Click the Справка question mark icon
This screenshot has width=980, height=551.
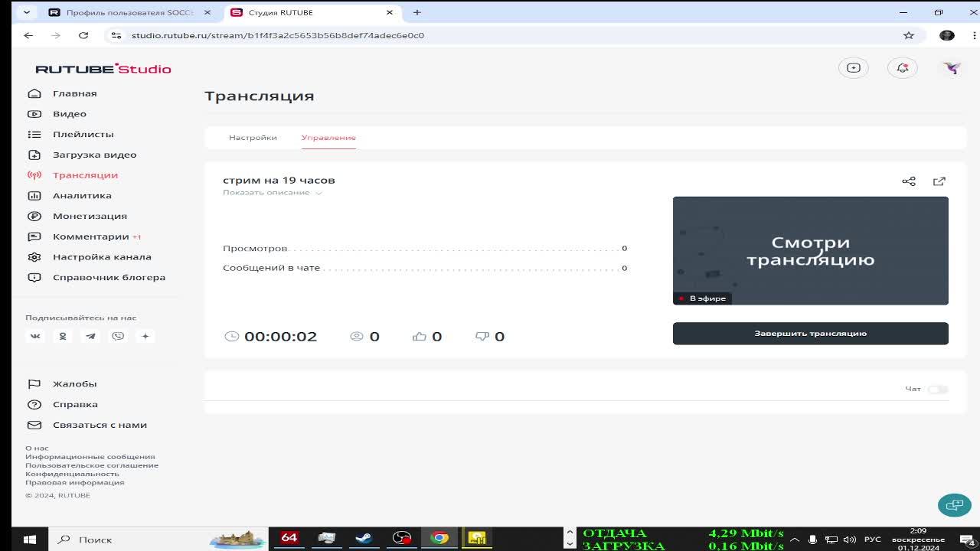click(34, 404)
